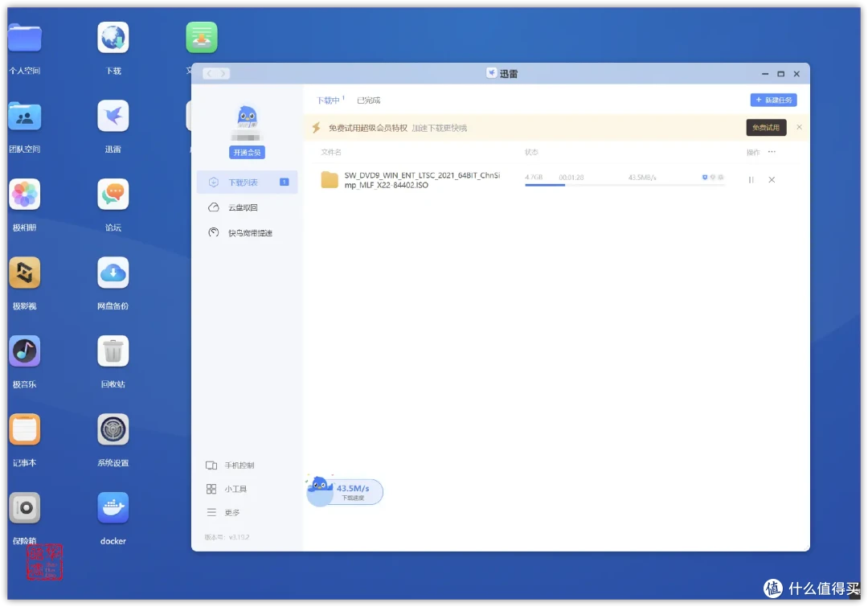This screenshot has width=868, height=607.
Task: Dismiss the membership trial banner
Action: coord(800,127)
